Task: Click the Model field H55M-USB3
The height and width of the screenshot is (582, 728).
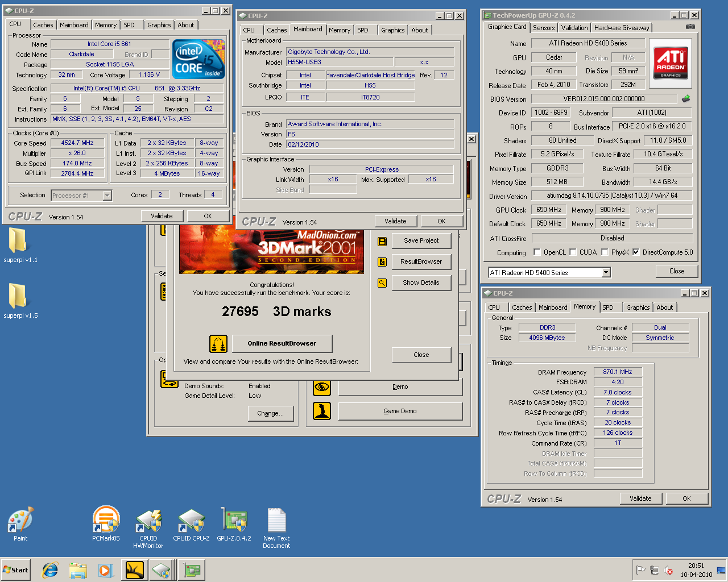Action: pyautogui.click(x=340, y=63)
